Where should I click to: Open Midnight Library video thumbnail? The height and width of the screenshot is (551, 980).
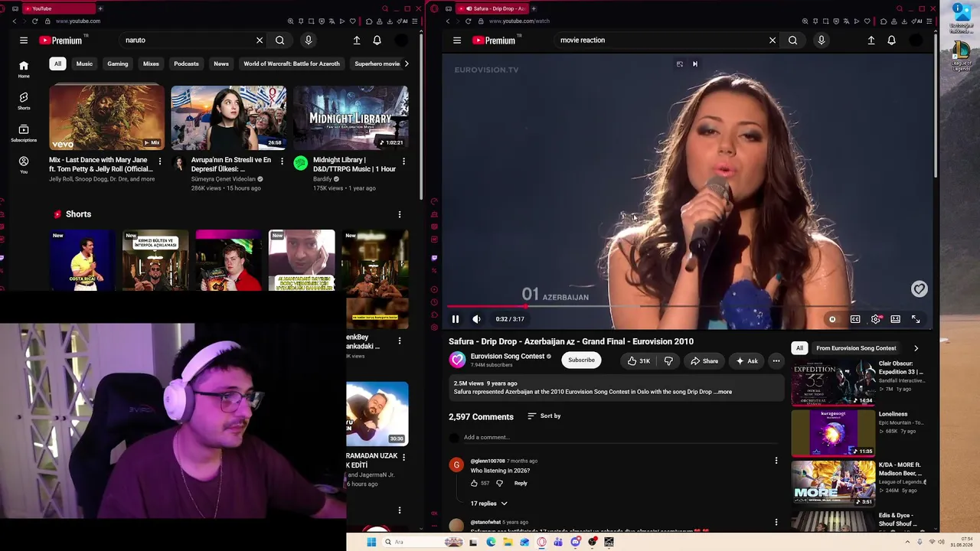[x=351, y=118]
